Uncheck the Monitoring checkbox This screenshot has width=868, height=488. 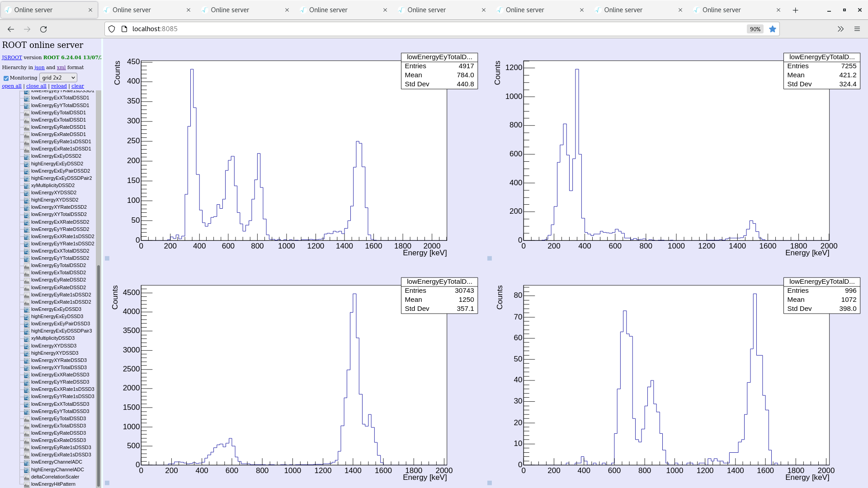click(x=6, y=78)
